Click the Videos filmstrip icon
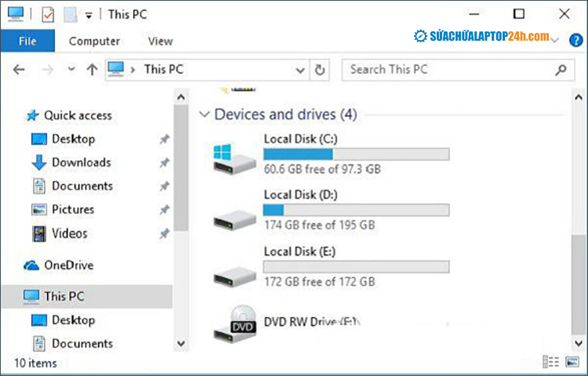Viewport: 588px width, 376px height. click(39, 233)
